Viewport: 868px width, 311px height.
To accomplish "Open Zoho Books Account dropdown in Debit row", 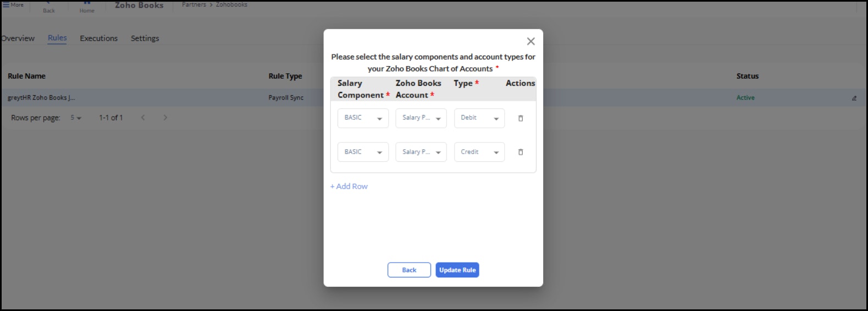I will click(x=421, y=118).
